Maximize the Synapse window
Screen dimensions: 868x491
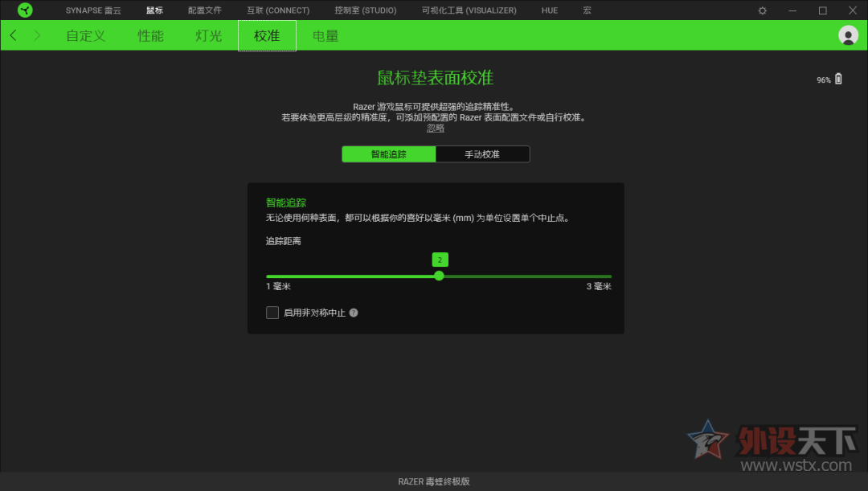click(823, 10)
